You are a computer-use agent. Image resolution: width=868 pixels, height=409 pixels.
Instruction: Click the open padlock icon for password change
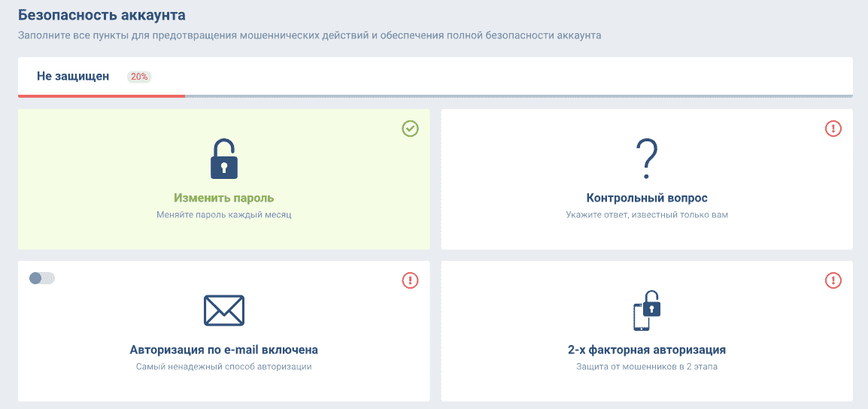tap(223, 159)
